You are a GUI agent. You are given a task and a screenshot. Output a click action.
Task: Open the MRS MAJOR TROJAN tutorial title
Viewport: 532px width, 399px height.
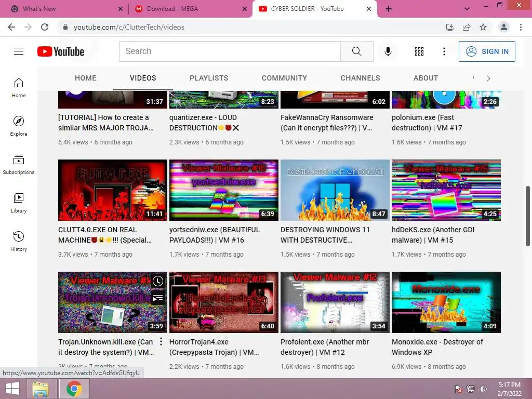point(106,123)
